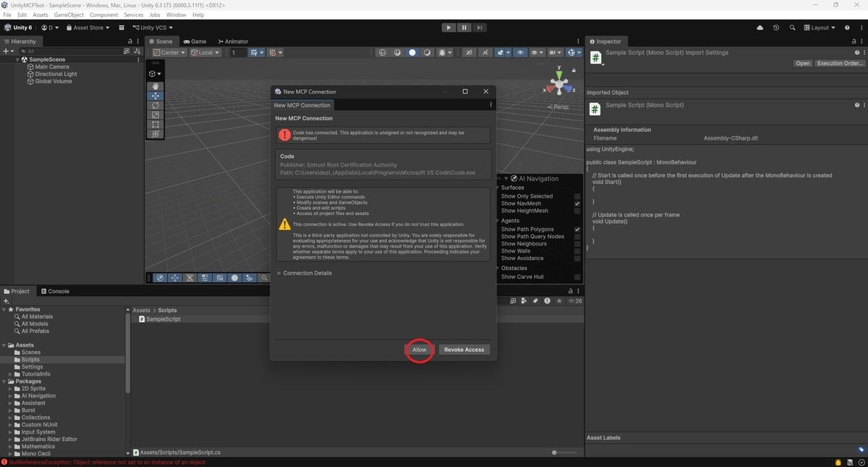This screenshot has height=467, width=868.
Task: Select the Rotate tool in Scene view
Action: click(x=156, y=105)
